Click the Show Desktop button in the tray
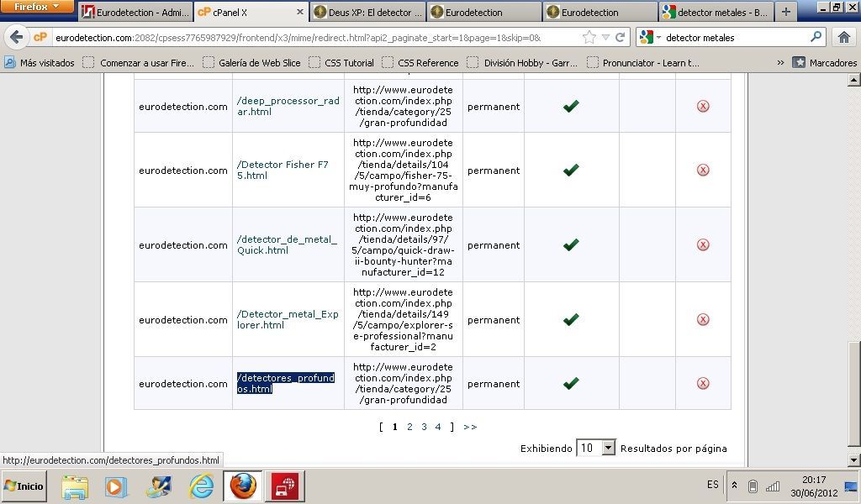 coord(852,486)
